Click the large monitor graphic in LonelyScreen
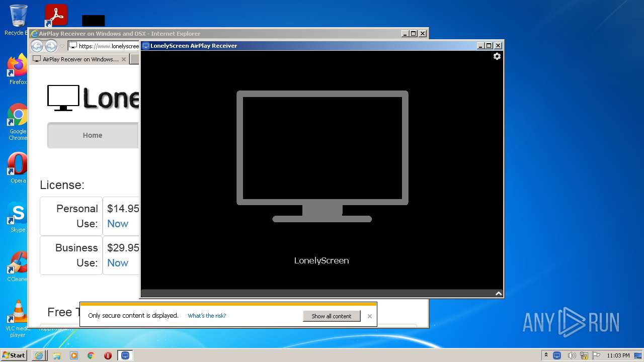Image resolution: width=644 pixels, height=362 pixels. [x=322, y=156]
